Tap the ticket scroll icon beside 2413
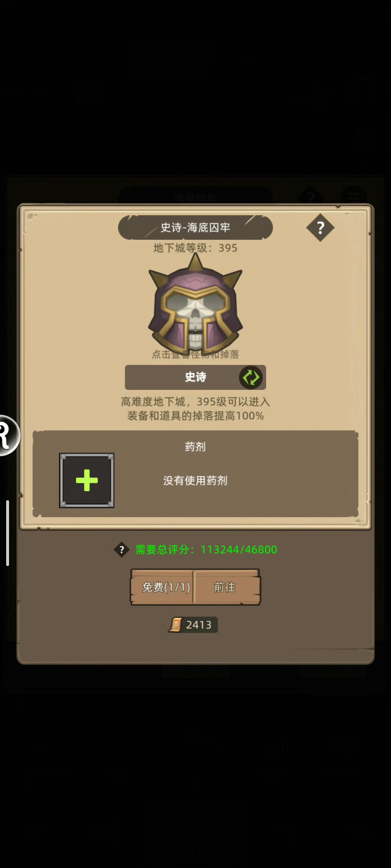The height and width of the screenshot is (868, 391). coord(176,625)
